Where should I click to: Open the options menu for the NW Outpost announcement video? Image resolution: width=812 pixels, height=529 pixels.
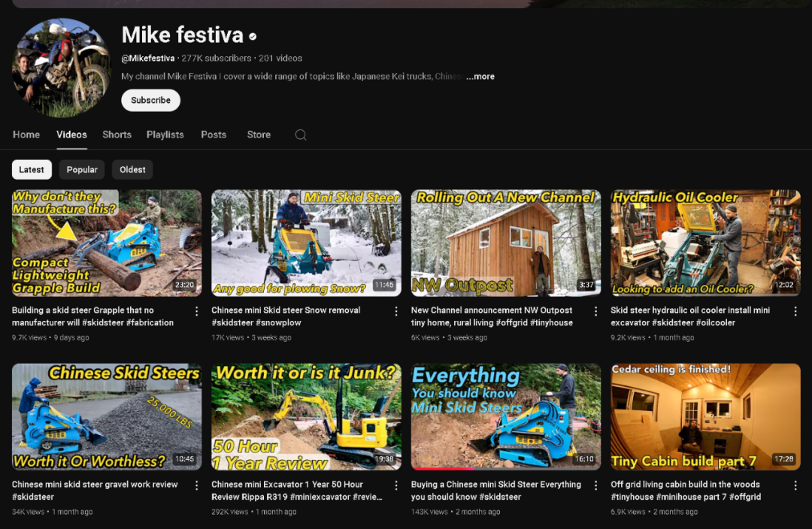pos(595,311)
